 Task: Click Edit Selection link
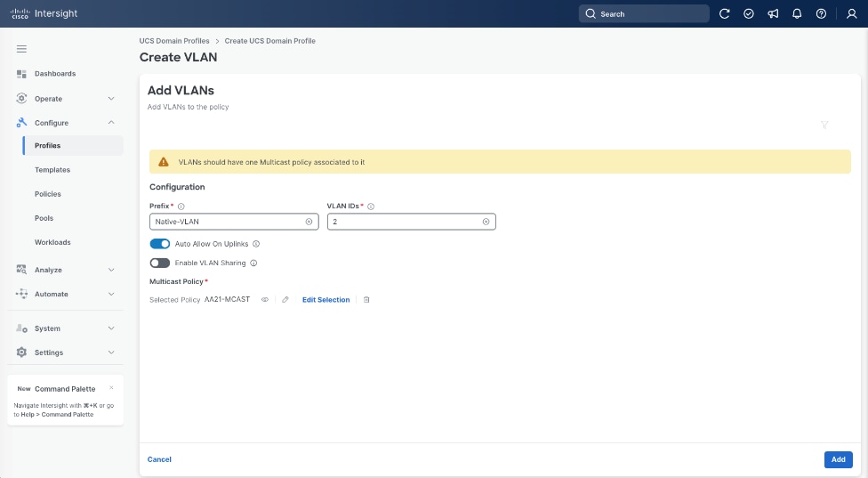(326, 300)
